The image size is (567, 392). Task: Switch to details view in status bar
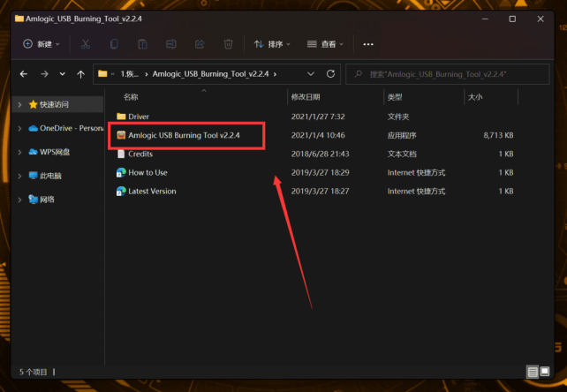click(x=532, y=373)
